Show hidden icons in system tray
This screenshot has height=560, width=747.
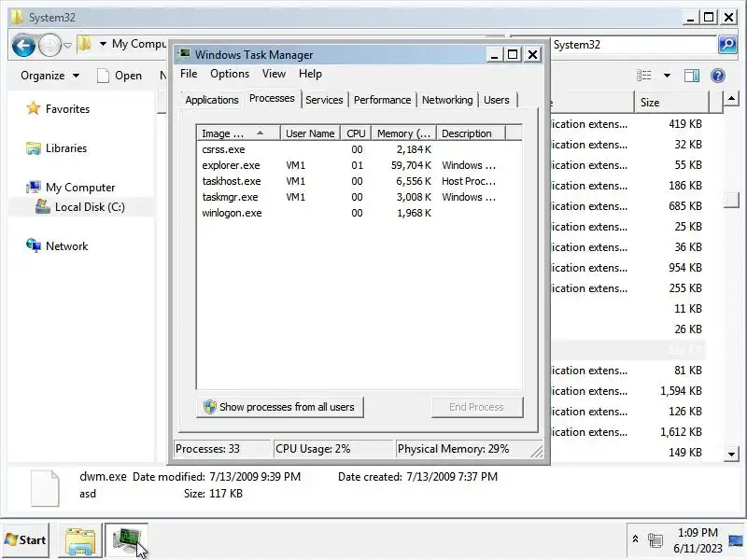(x=635, y=539)
